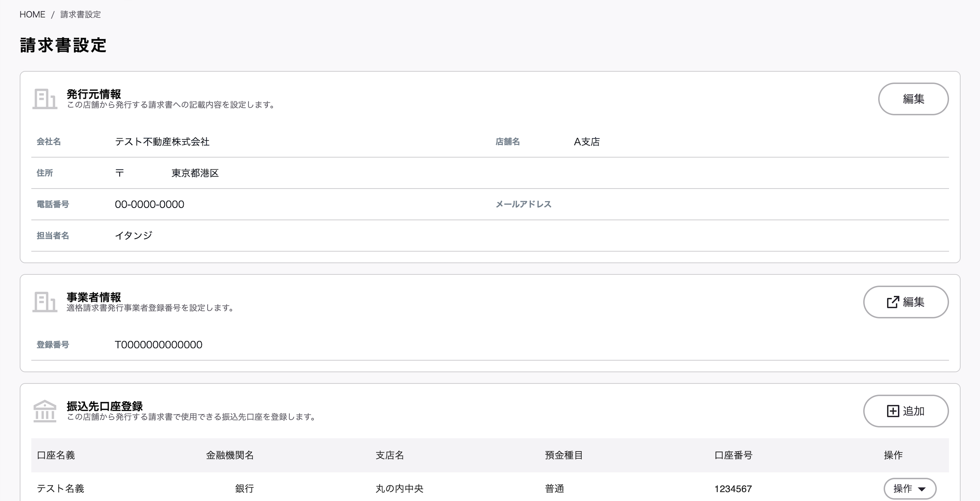The image size is (980, 501).
Task: Open the 操作 dropdown for テスト名義
Action: pos(910,488)
